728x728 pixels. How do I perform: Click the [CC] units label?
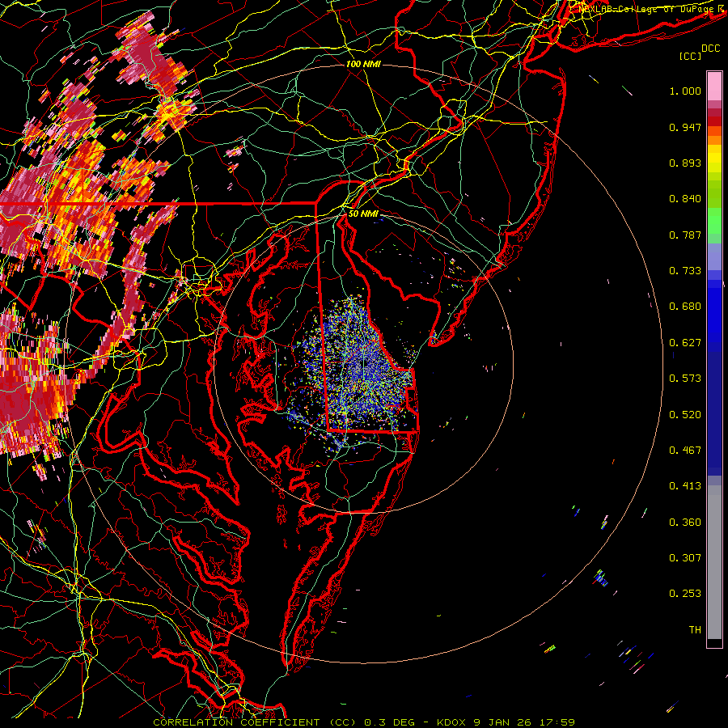[x=691, y=56]
